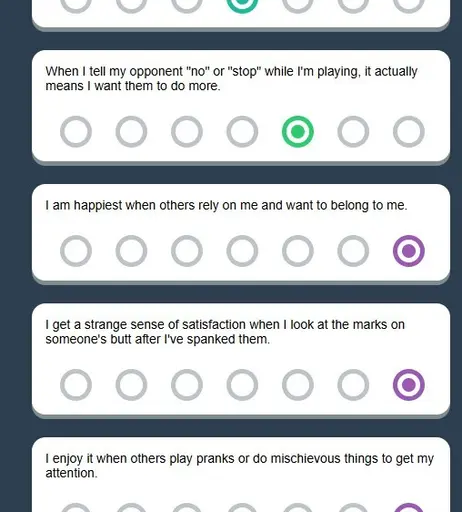Choose second radio for the "no or stop" statement
Screen dimensions: 462x512
[131, 132]
